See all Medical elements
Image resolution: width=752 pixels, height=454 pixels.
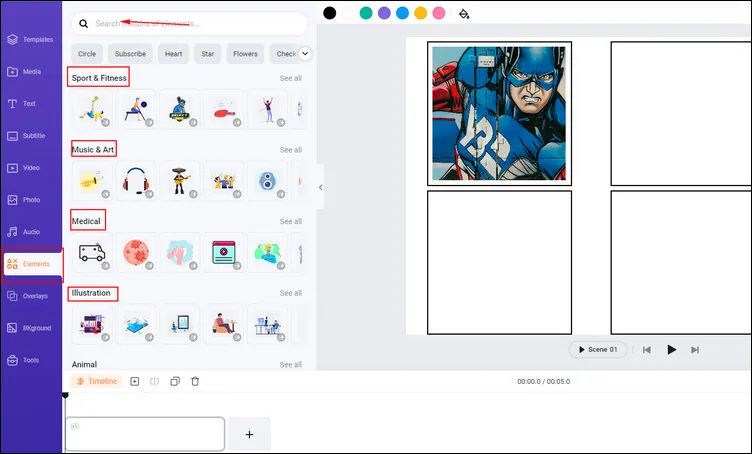pyautogui.click(x=291, y=221)
